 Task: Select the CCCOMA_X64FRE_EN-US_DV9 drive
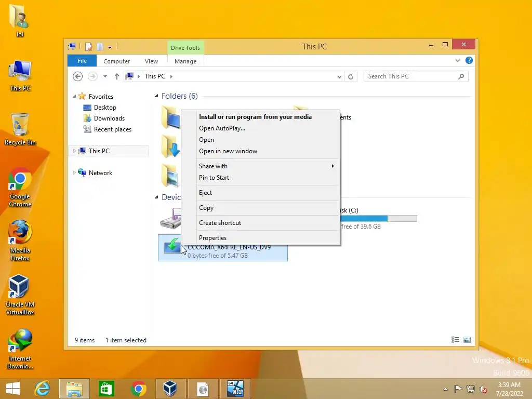(222, 248)
